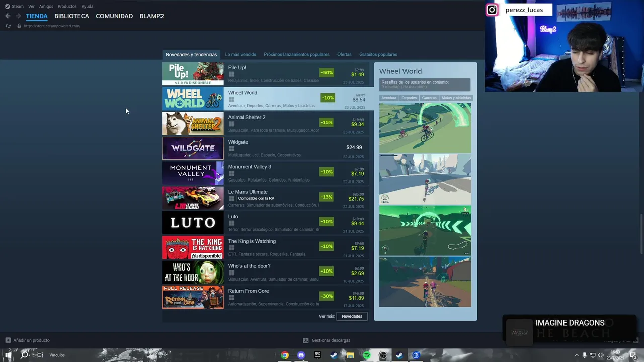
Task: Select the Novedades y tendencias tab
Action: point(191,54)
